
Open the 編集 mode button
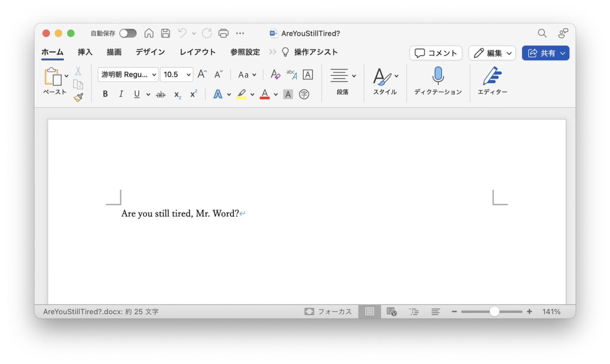tap(492, 53)
